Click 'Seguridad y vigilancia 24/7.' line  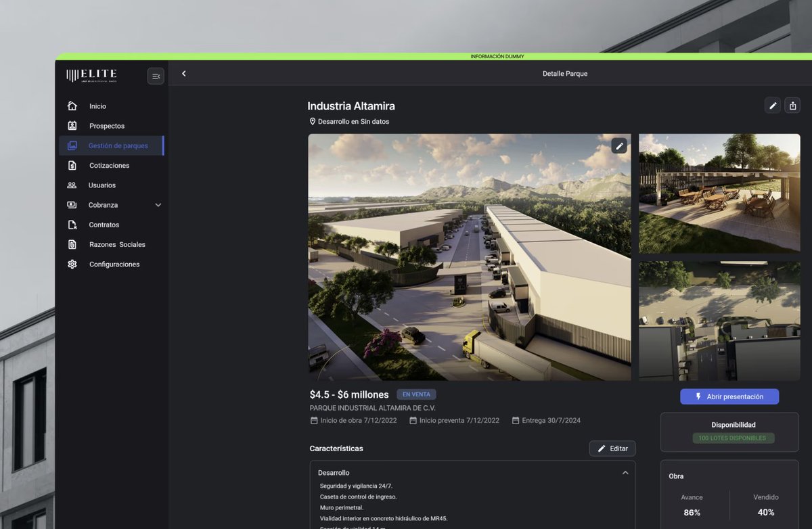tap(356, 486)
